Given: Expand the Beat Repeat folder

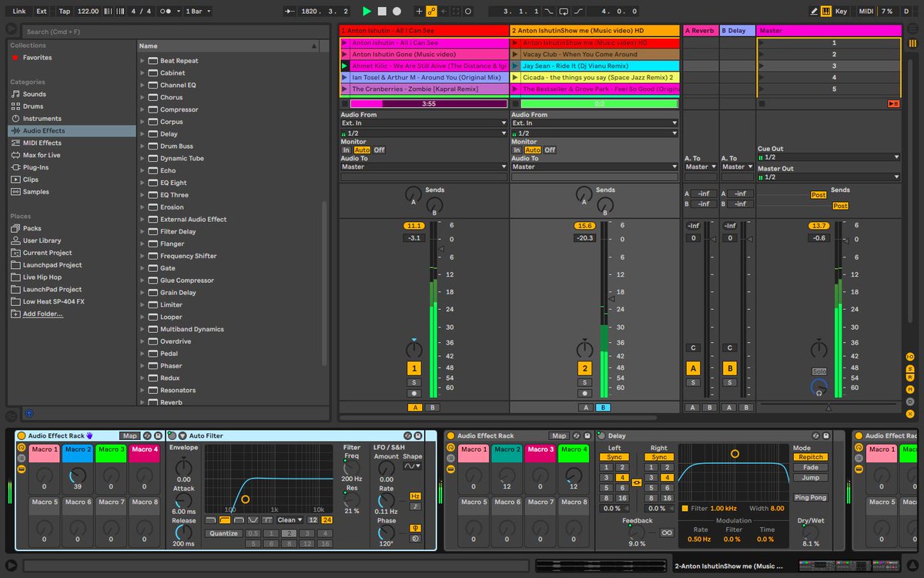Looking at the screenshot, I should 142,60.
